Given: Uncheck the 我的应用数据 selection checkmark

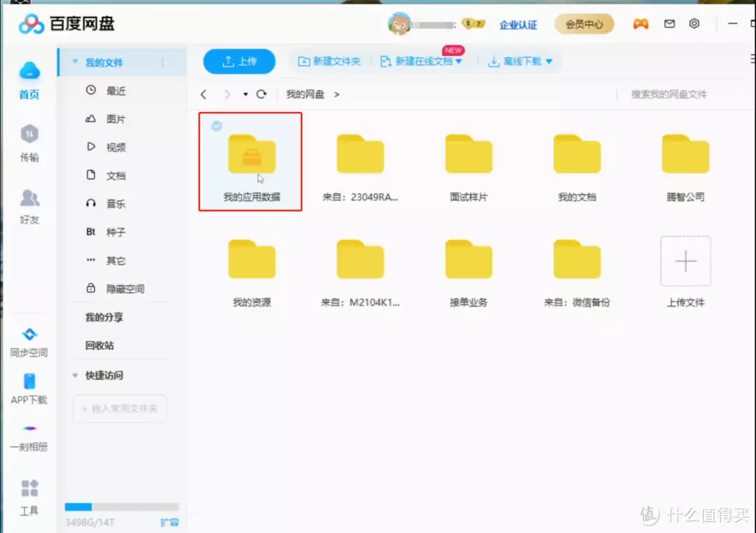Looking at the screenshot, I should point(216,126).
